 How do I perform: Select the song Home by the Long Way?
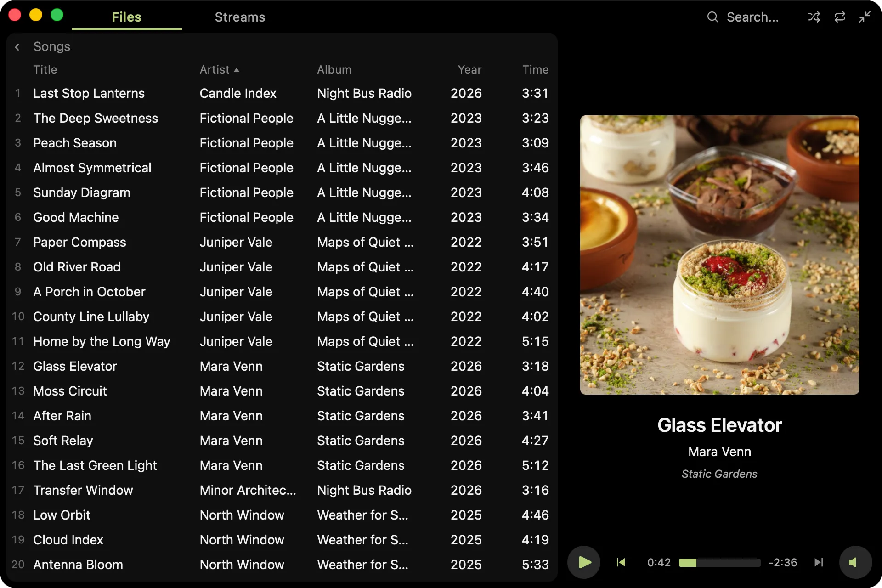click(x=282, y=342)
